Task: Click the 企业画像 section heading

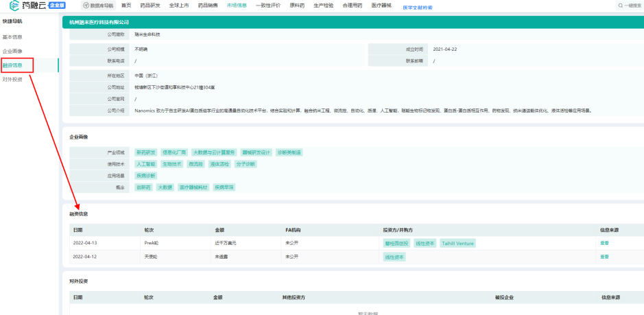Action: click(x=78, y=137)
